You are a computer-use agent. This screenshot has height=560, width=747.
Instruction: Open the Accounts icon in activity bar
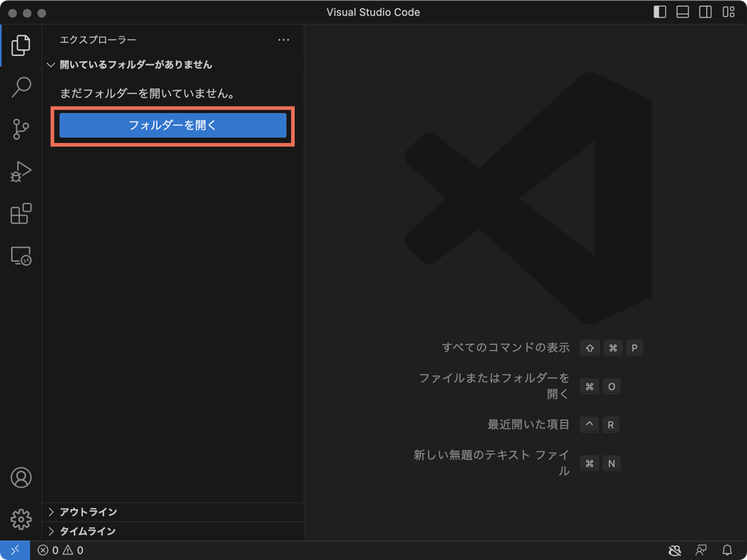(21, 478)
